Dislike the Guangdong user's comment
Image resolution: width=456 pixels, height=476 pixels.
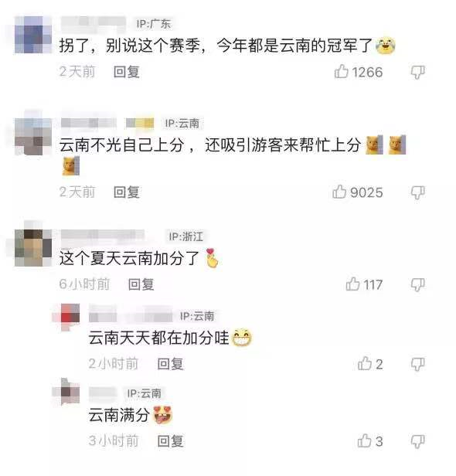pos(417,73)
